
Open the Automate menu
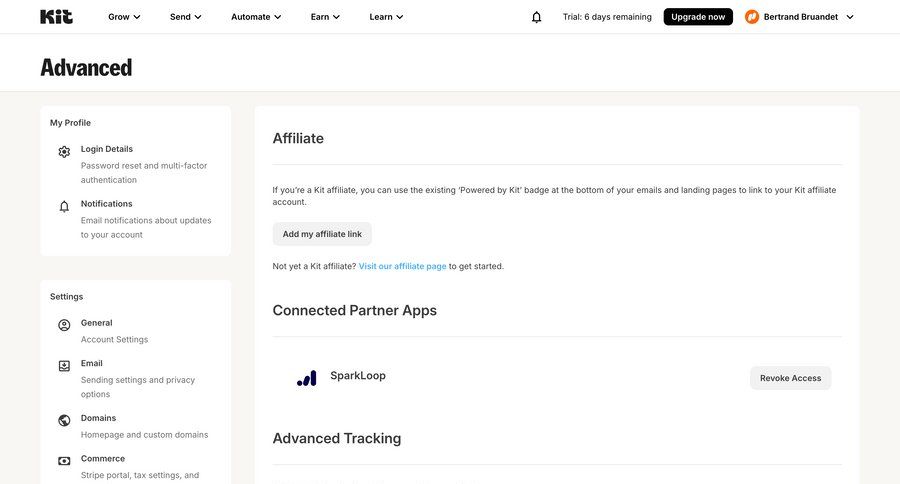(256, 17)
